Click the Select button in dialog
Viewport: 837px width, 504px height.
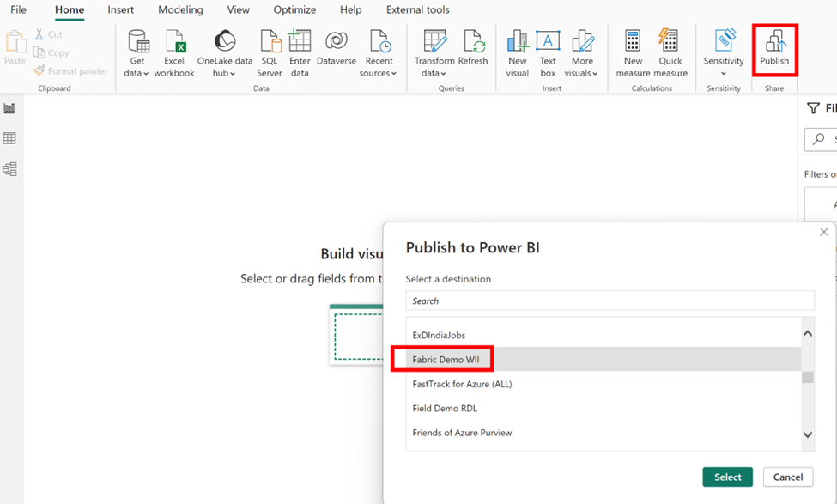click(728, 477)
